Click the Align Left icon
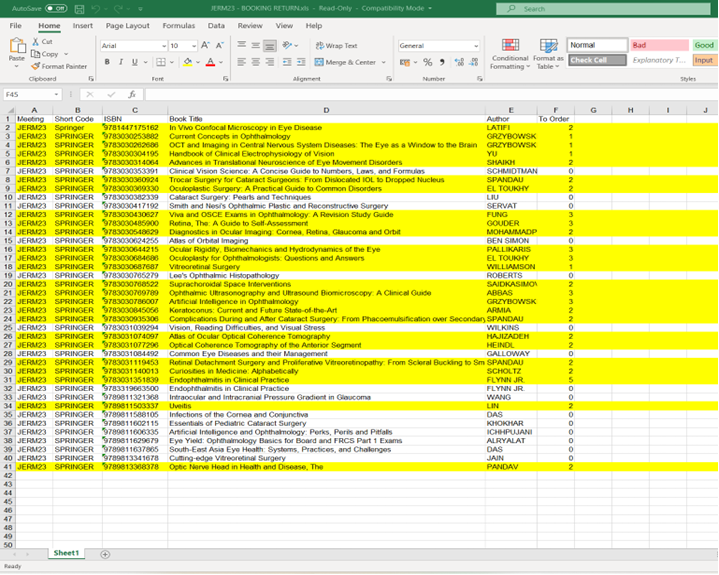The image size is (719, 575). click(x=242, y=62)
